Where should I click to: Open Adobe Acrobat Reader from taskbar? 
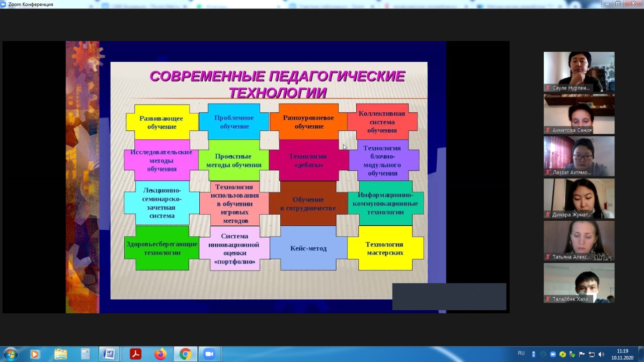pyautogui.click(x=135, y=354)
